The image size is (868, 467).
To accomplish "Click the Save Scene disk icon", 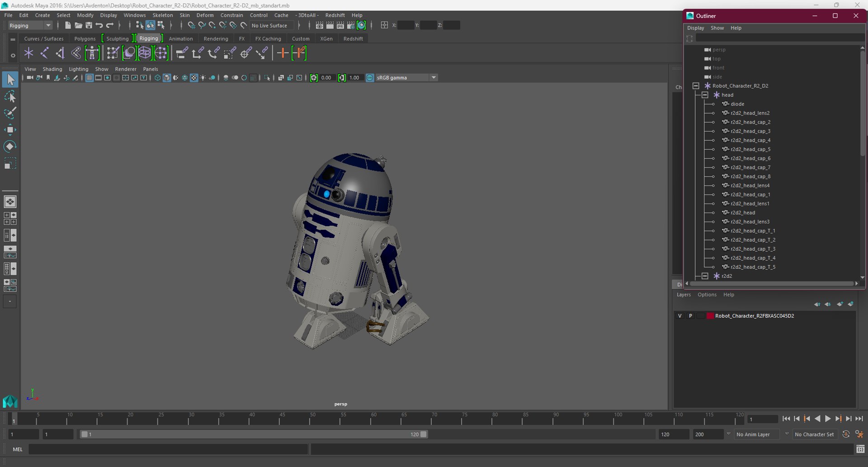I will 89,25.
